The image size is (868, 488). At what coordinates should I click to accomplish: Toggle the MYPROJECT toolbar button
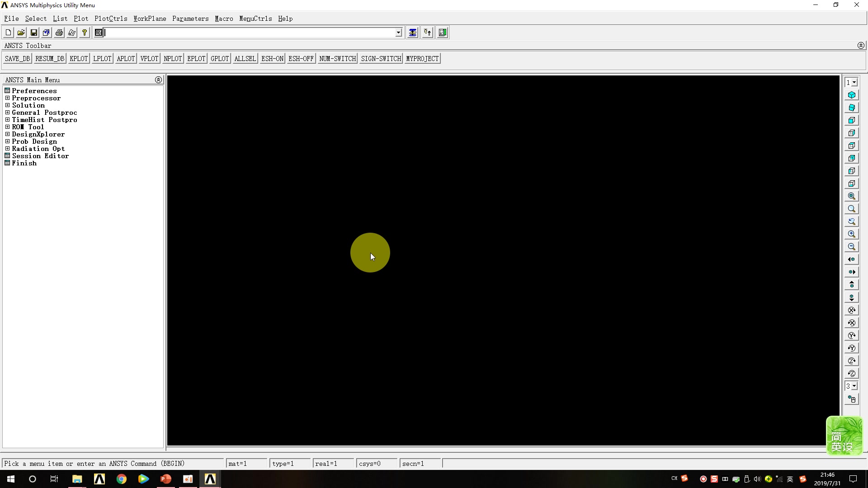[x=421, y=58]
